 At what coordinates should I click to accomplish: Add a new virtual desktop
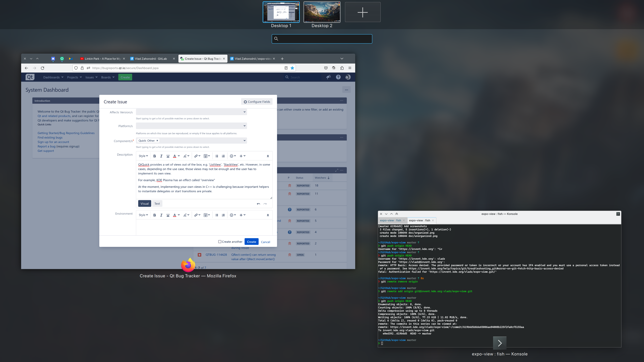[363, 12]
